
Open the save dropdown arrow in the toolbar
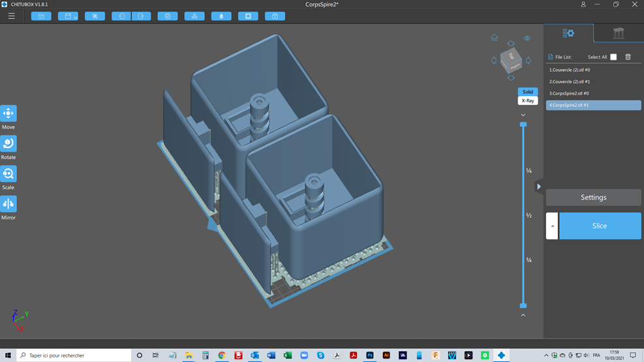(x=76, y=17)
